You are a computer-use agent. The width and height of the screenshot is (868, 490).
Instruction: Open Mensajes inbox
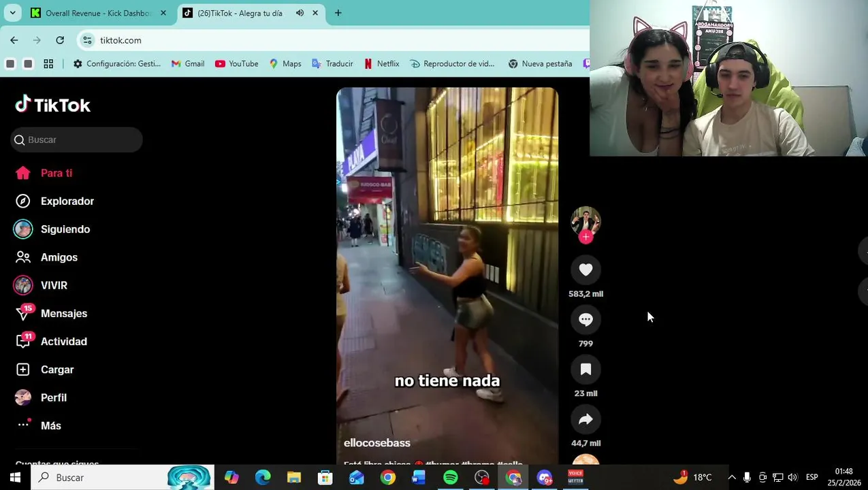[x=51, y=313]
